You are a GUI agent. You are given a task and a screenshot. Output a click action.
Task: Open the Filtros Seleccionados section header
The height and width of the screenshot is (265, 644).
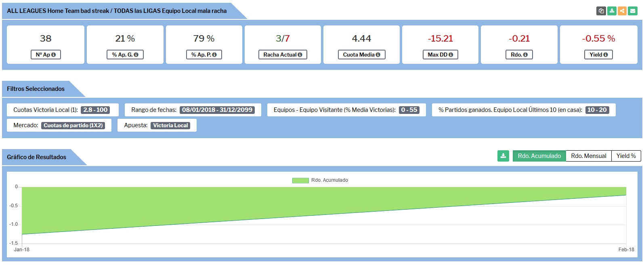tap(36, 89)
